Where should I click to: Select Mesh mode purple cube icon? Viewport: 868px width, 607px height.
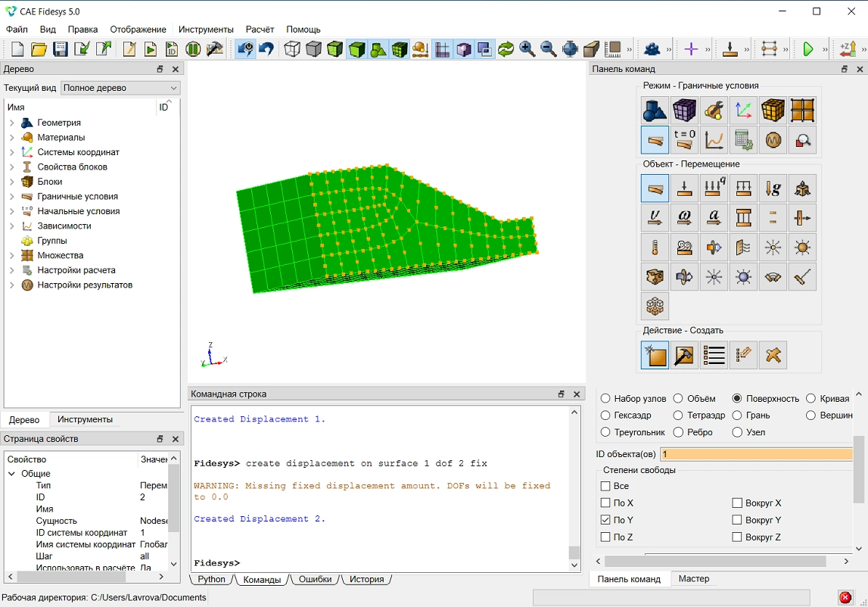tap(684, 110)
